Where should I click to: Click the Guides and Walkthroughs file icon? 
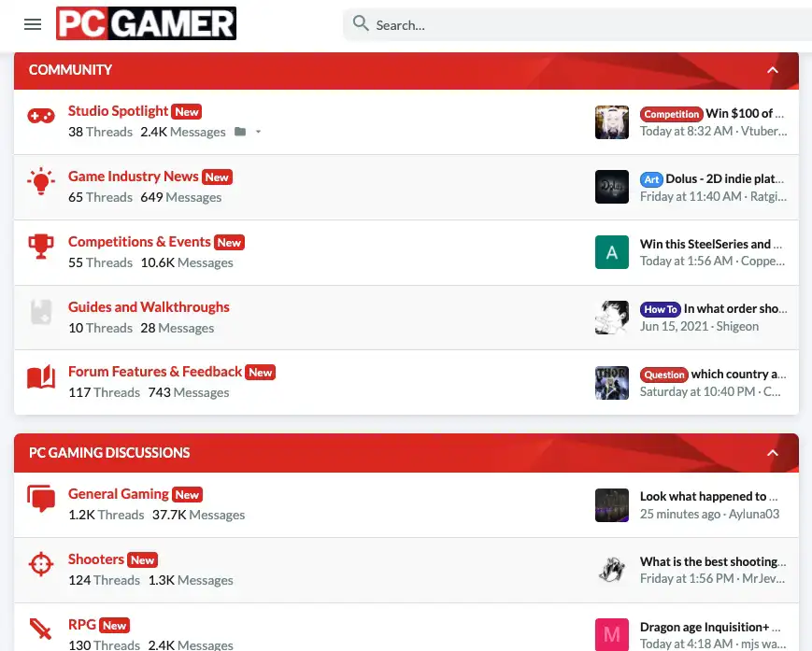click(x=41, y=312)
